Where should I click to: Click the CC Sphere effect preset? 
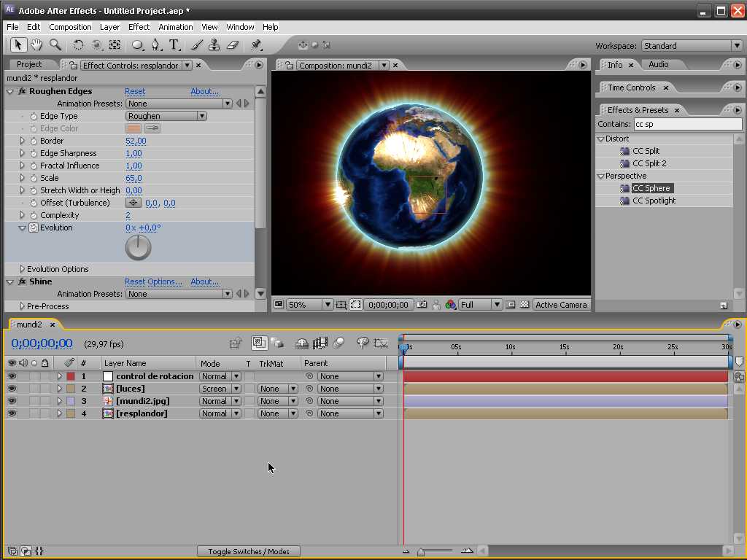[651, 188]
